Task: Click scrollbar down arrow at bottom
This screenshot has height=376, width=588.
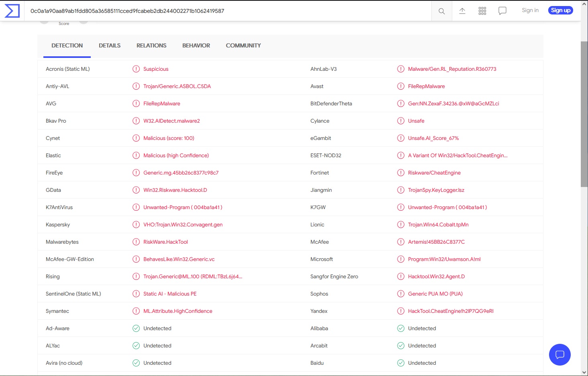Action: coord(584,372)
